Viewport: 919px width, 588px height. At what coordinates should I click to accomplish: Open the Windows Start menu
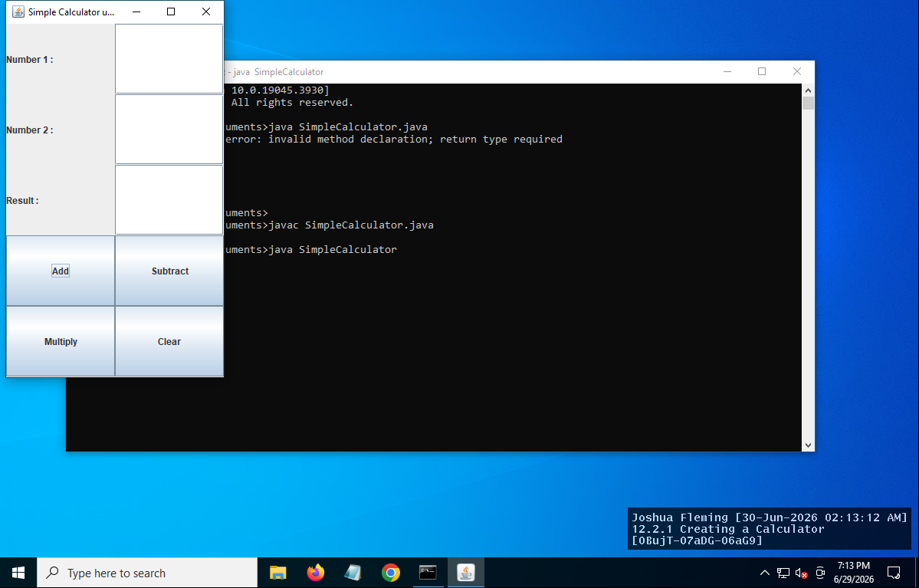[18, 573]
